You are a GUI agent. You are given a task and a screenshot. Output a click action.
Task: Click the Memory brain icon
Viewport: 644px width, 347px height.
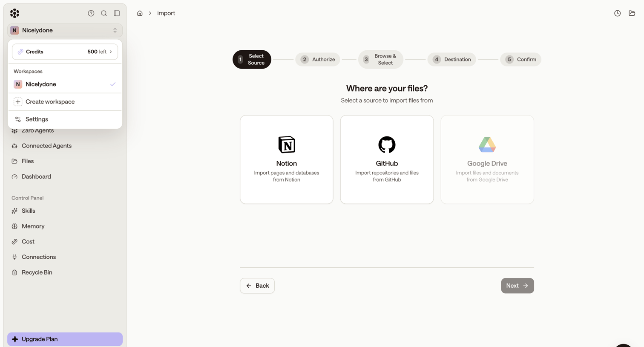(x=14, y=226)
